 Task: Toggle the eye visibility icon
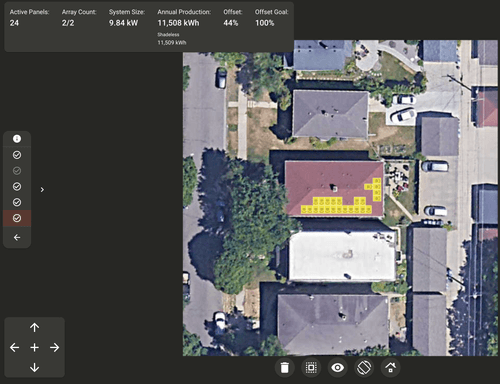click(x=337, y=367)
